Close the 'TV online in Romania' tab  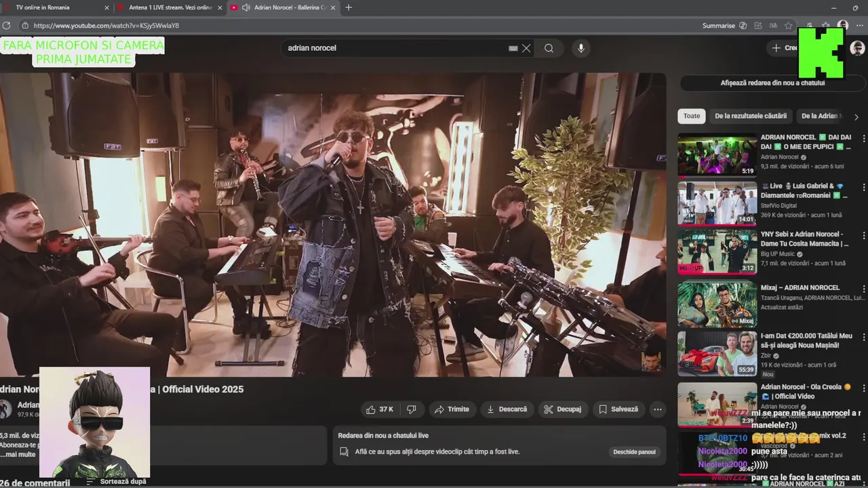click(x=106, y=7)
